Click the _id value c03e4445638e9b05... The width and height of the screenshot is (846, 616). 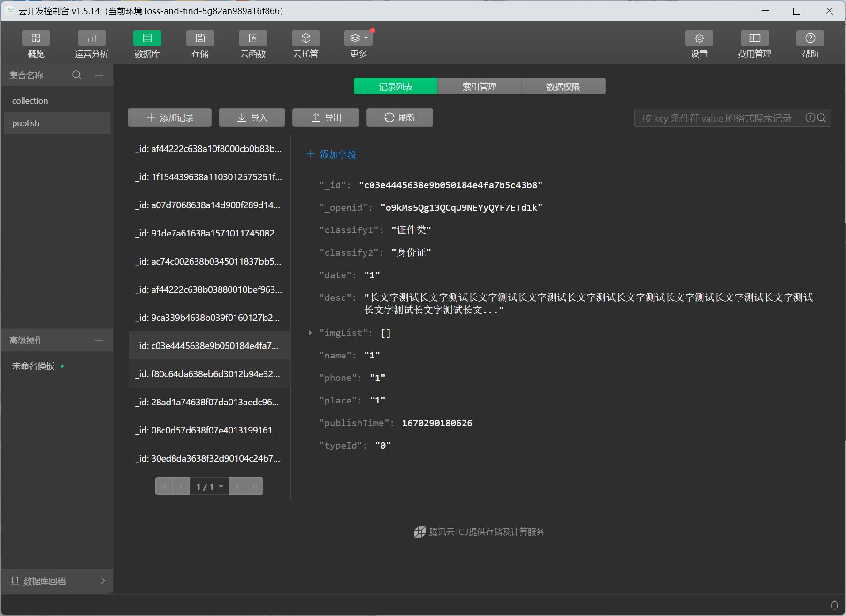(x=450, y=185)
